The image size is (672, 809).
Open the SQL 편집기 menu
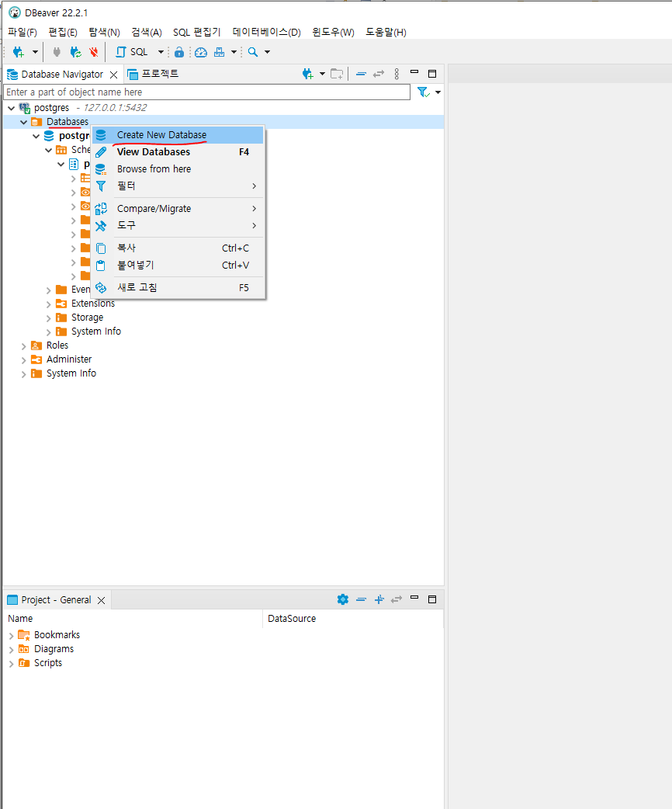tap(196, 32)
